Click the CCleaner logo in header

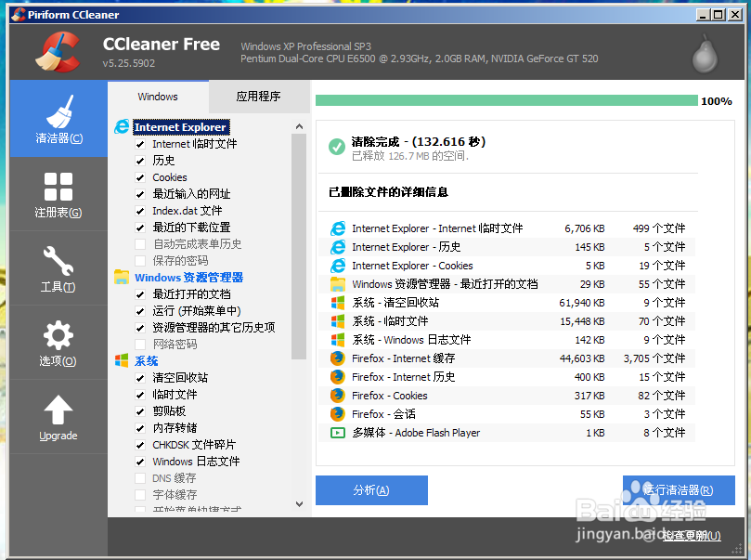point(58,52)
